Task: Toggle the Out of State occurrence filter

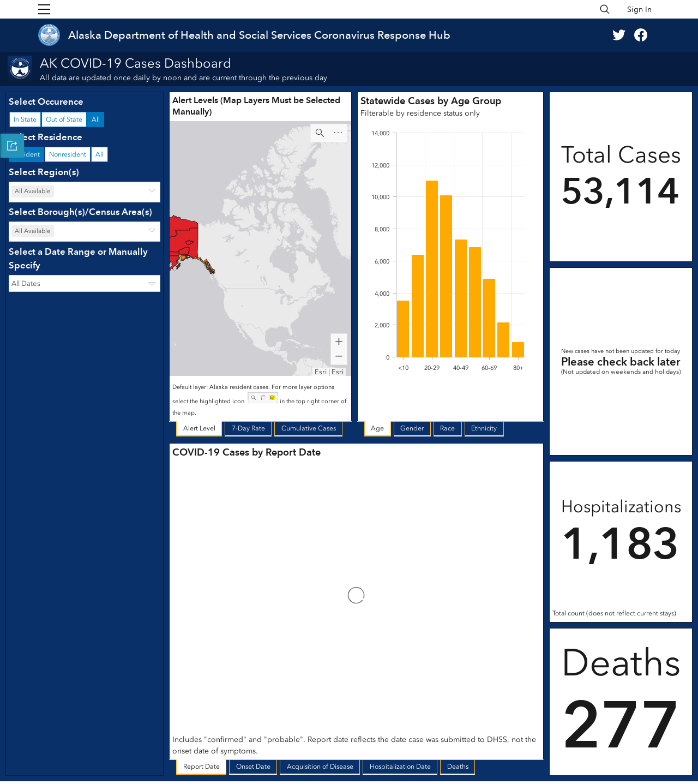Action: 64,119
